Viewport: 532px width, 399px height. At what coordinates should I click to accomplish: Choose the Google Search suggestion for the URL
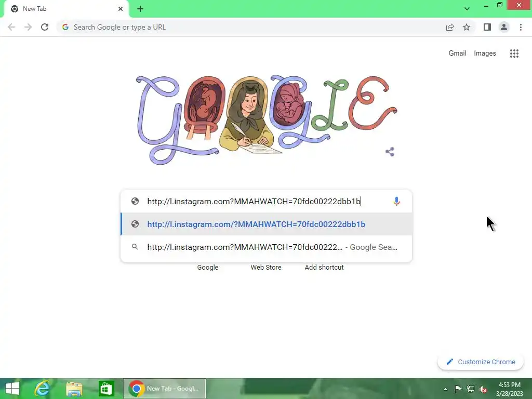[x=267, y=247]
